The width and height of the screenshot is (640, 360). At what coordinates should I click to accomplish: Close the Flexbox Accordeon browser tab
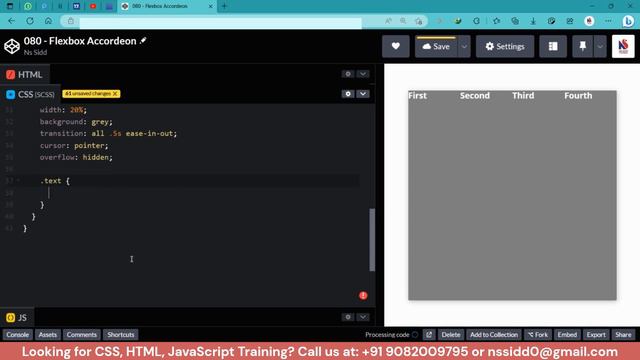point(211,6)
